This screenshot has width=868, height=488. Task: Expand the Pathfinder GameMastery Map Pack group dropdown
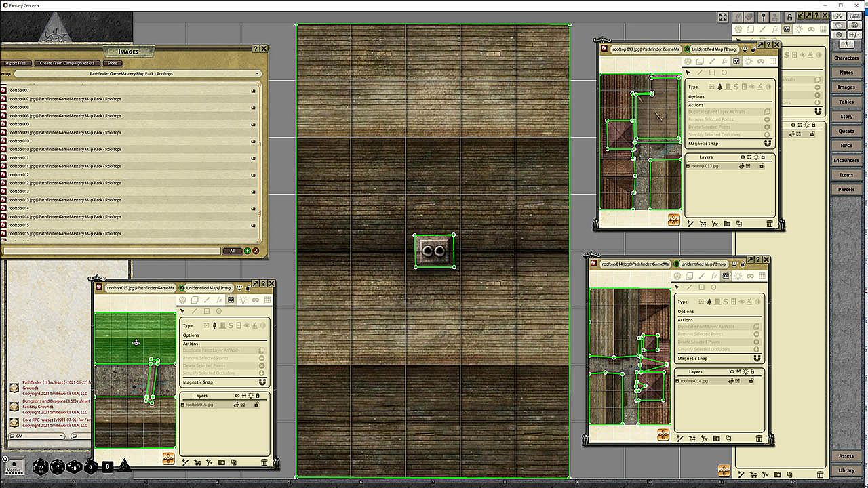(x=138, y=73)
